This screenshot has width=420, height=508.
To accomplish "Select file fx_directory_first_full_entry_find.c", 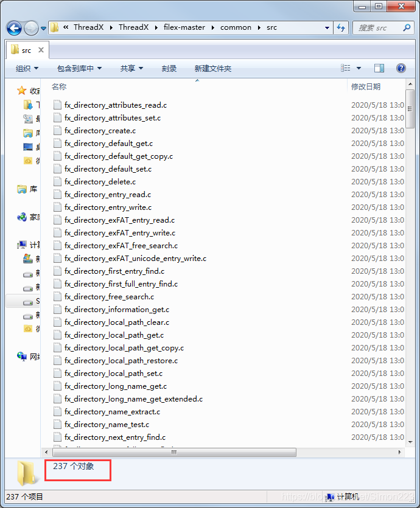I will tap(121, 284).
